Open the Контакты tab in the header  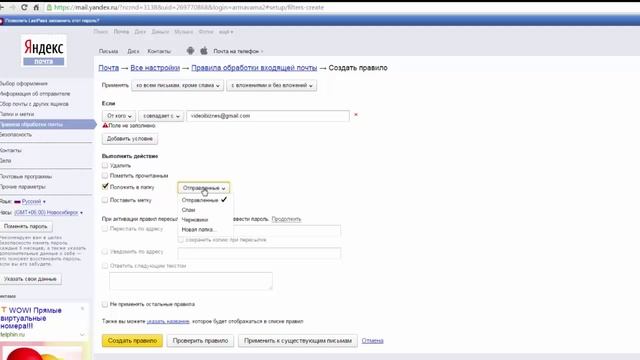[x=159, y=51]
